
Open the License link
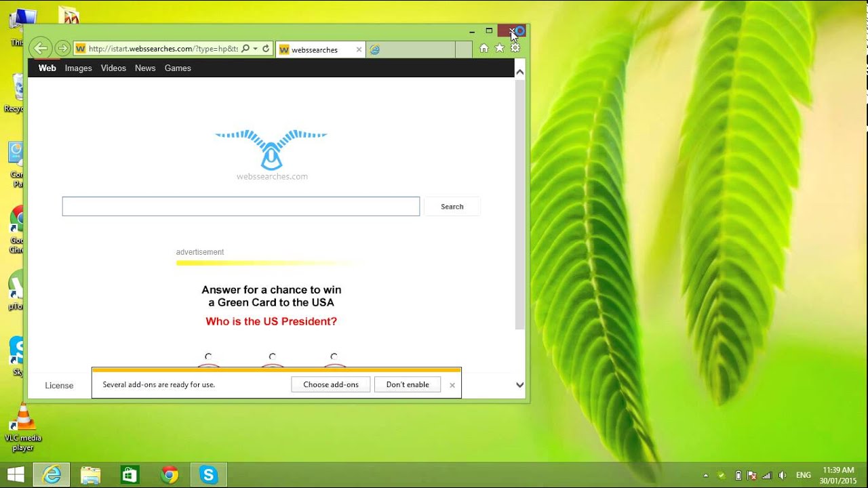(59, 386)
